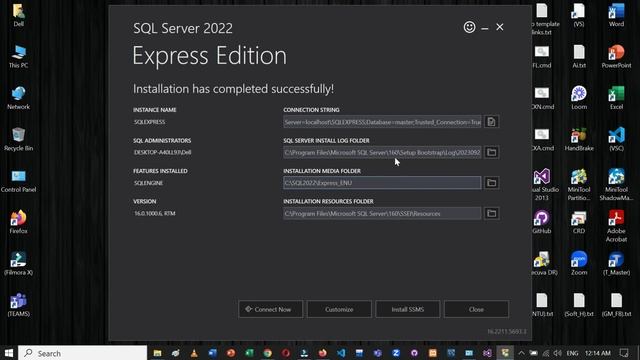Open the Windows Start menu
The image size is (640, 360).
click(x=9, y=353)
